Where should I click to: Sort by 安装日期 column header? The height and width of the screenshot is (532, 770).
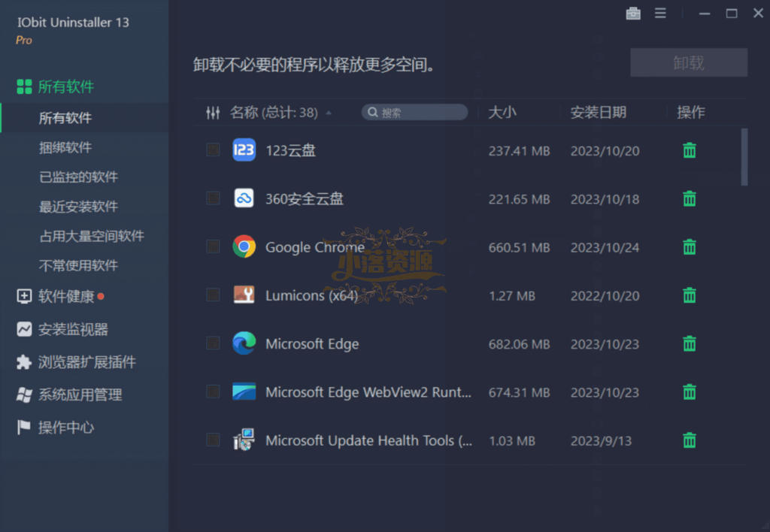(598, 113)
